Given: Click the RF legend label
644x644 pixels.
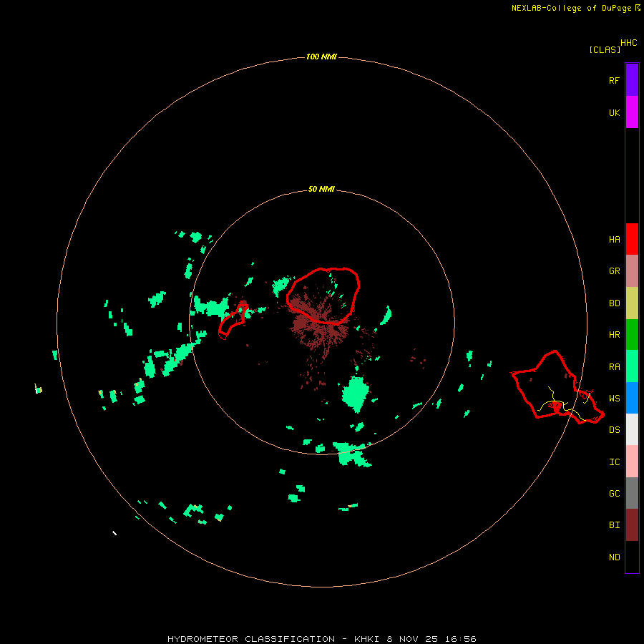Looking at the screenshot, I should [x=614, y=80].
